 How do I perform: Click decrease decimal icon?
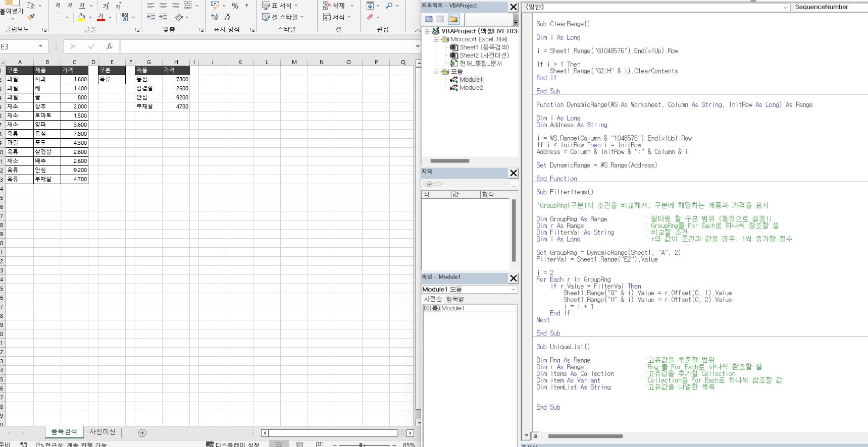227,17
